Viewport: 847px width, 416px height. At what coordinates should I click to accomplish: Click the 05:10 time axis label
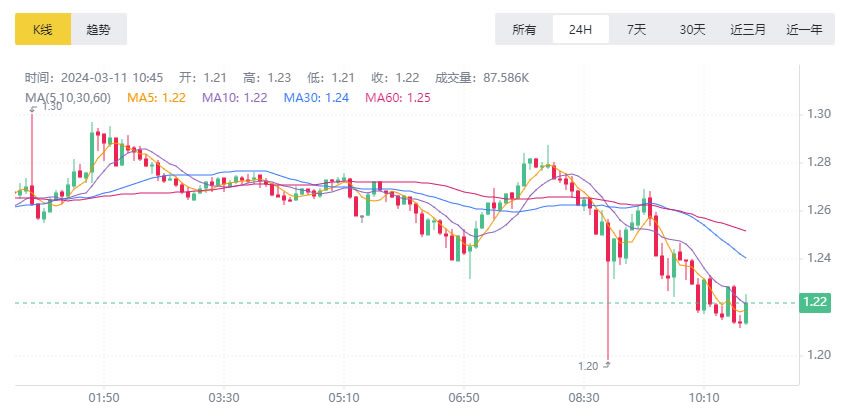pyautogui.click(x=344, y=398)
